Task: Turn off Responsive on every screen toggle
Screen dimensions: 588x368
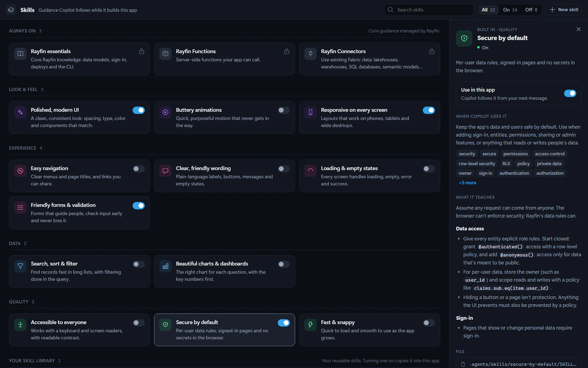Action: (x=429, y=110)
